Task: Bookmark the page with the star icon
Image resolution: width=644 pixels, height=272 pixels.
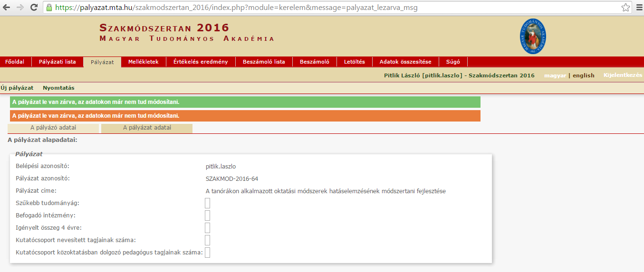Action: (x=625, y=8)
